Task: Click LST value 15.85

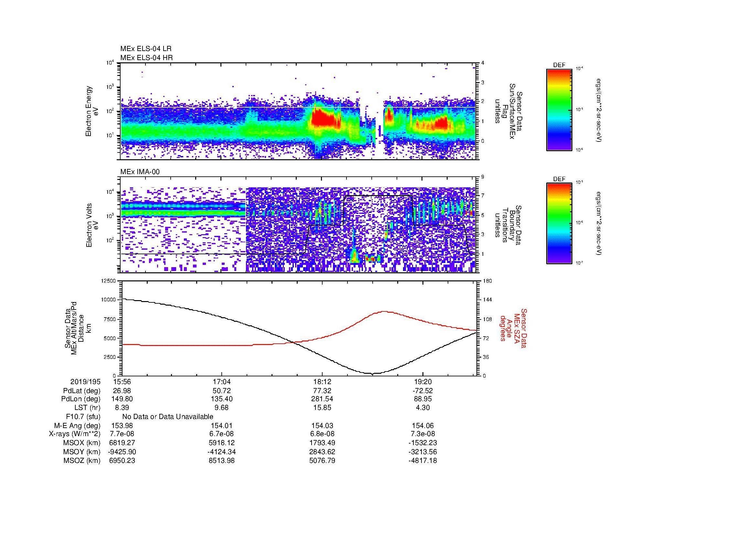Action: point(322,408)
